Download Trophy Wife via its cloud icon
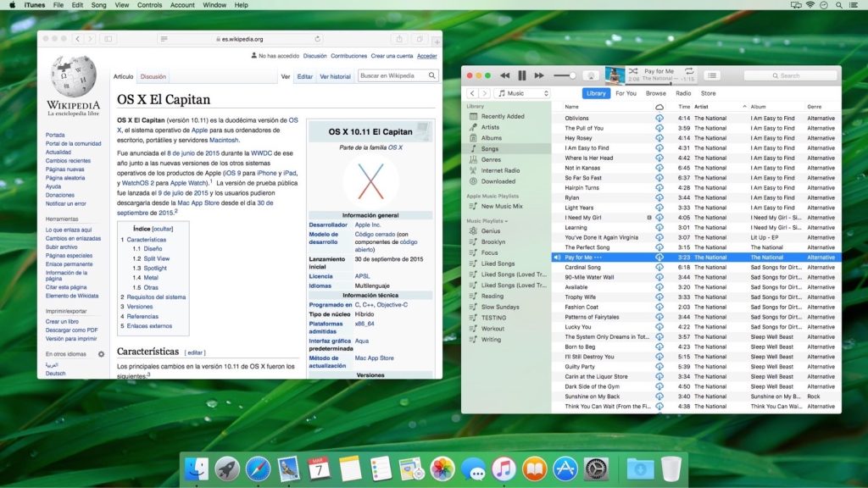 pyautogui.click(x=659, y=297)
